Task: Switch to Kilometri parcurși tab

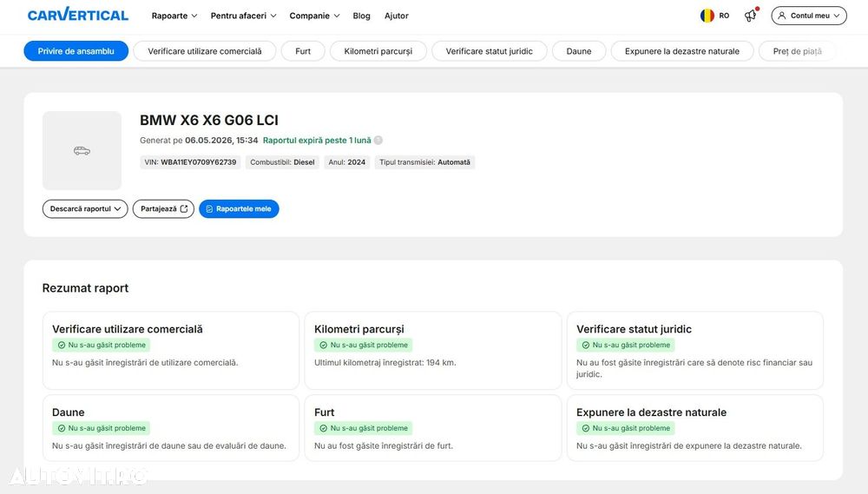Action: click(378, 51)
